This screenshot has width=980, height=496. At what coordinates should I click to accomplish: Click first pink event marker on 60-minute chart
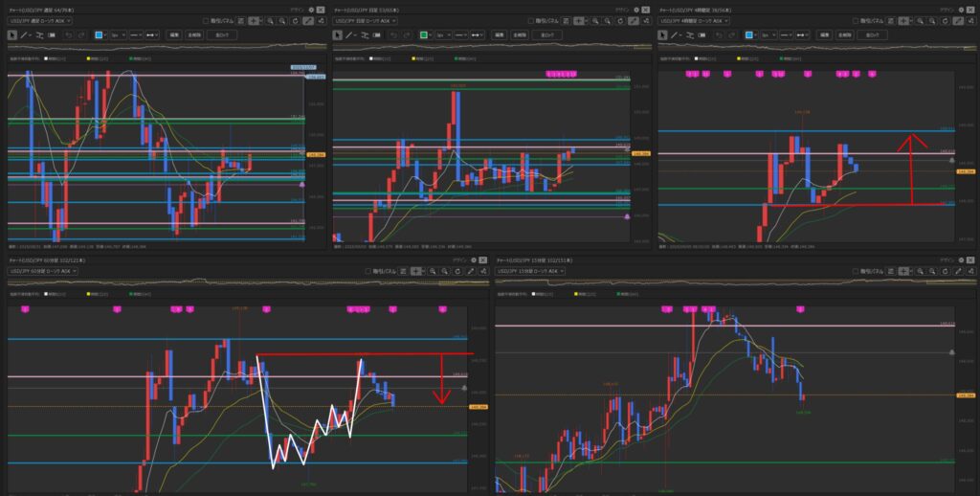[25, 308]
